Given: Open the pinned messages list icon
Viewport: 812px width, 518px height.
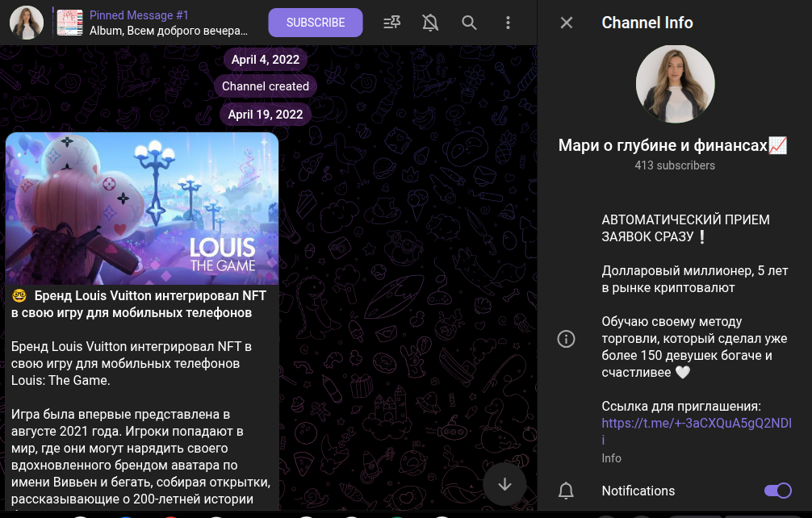Looking at the screenshot, I should tap(392, 23).
